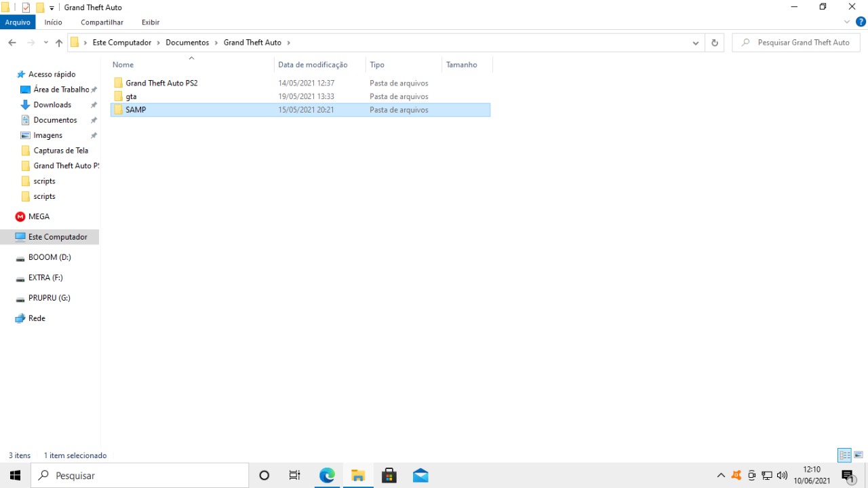Viewport: 868px width, 488px height.
Task: Go up one folder level arrow
Action: 59,43
